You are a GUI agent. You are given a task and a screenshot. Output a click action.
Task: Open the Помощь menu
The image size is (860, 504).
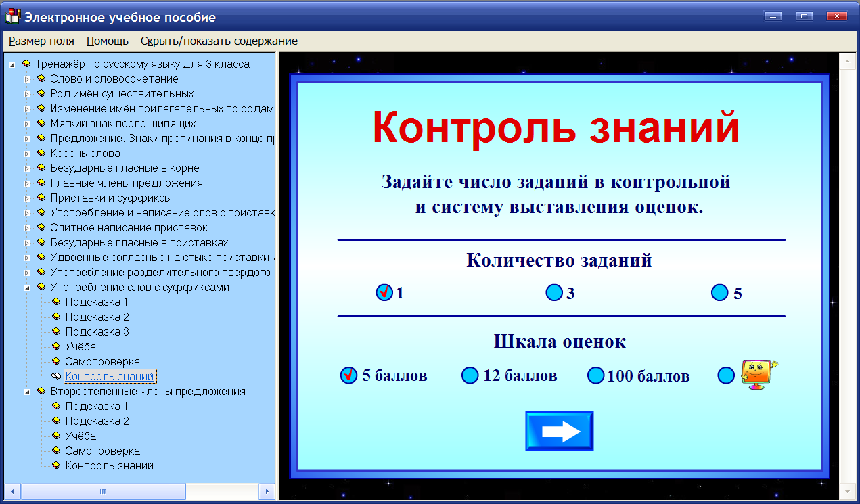(106, 41)
